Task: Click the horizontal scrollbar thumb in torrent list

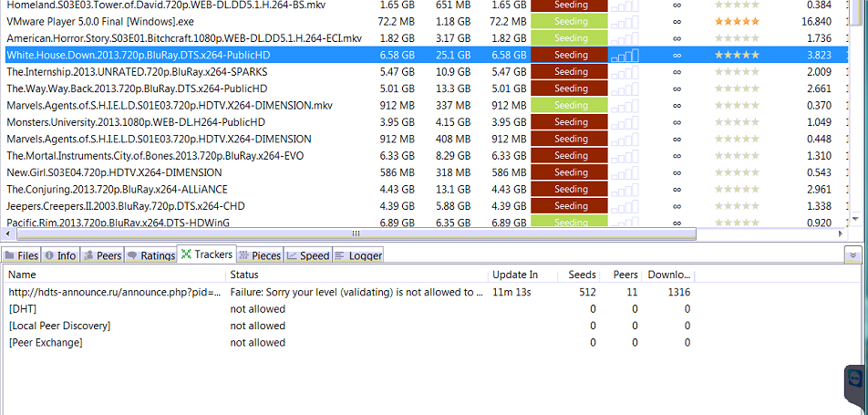Action: (x=356, y=233)
